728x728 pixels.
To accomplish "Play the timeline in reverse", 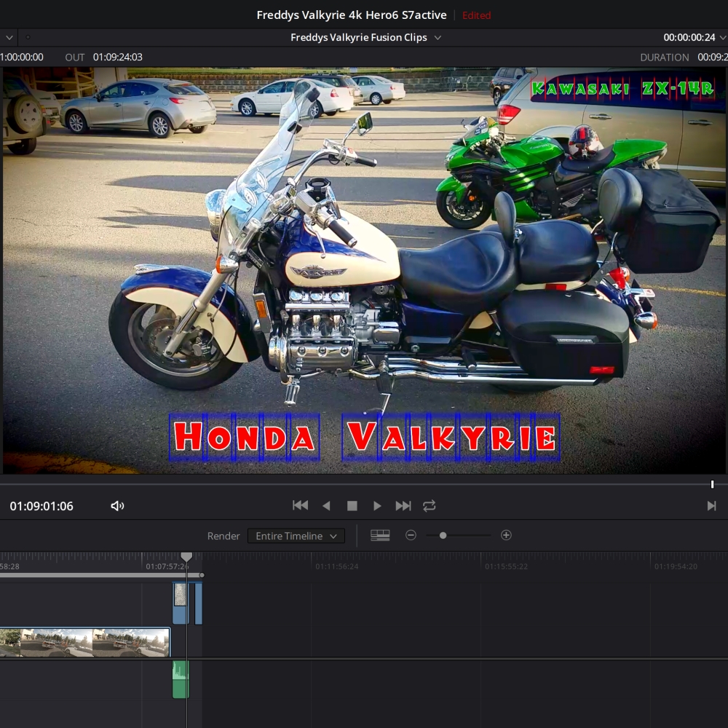I will [x=326, y=506].
